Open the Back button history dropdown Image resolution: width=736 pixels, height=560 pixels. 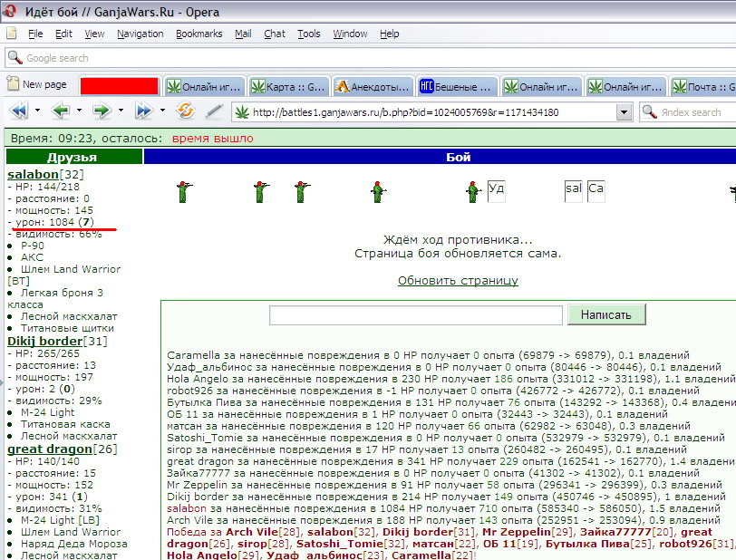pyautogui.click(x=79, y=111)
